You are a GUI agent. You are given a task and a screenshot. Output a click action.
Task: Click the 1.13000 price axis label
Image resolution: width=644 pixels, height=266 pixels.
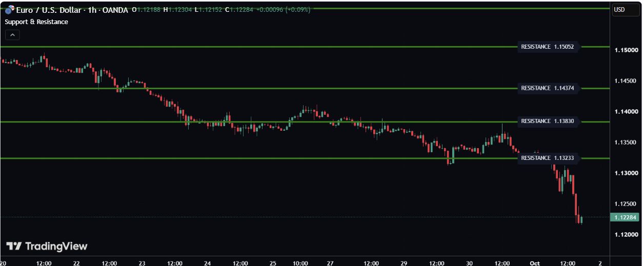tap(626, 173)
